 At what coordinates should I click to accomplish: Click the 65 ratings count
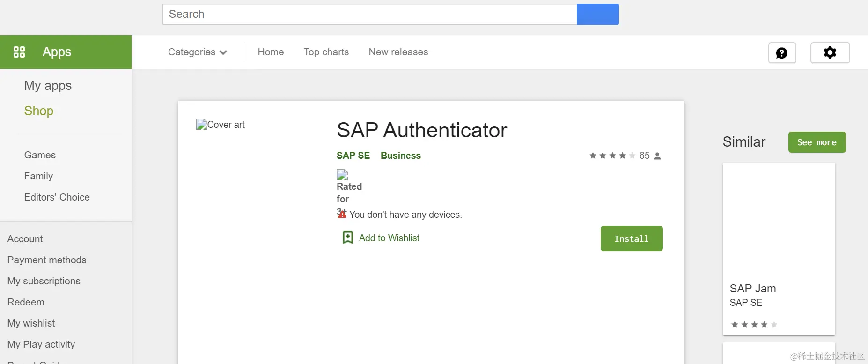pyautogui.click(x=645, y=156)
